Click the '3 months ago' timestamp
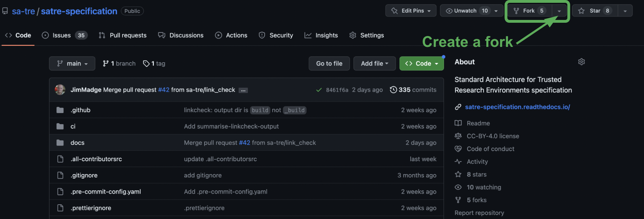The width and height of the screenshot is (644, 219). 417,175
